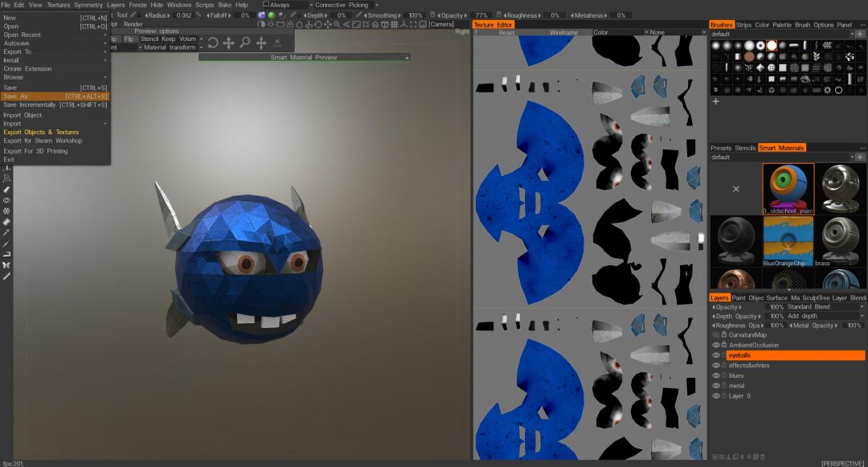
Task: Click the zoom magnifier icon in camera toolbar
Action: 337,24
